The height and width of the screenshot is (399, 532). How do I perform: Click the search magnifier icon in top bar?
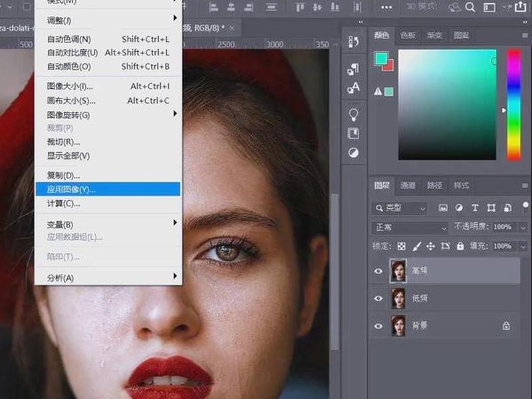click(x=470, y=7)
